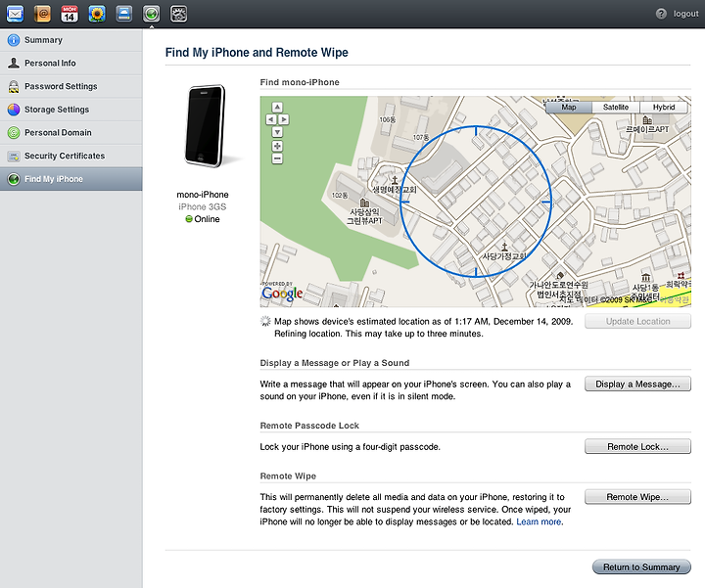Click the Remote Wipe button
Image resolution: width=705 pixels, height=588 pixels.
[637, 497]
